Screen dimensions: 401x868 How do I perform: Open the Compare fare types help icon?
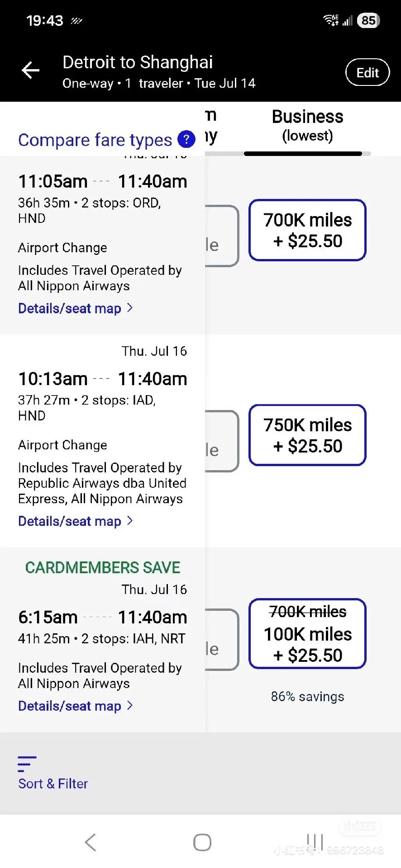[186, 139]
